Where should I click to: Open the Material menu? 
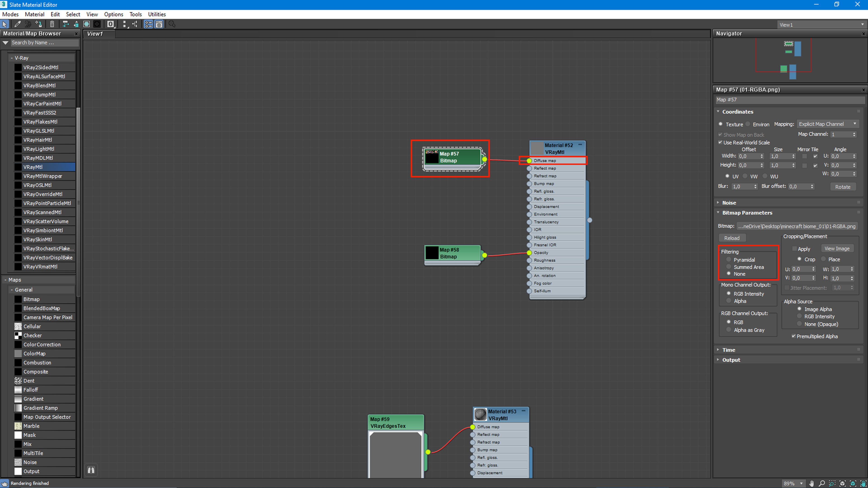[x=34, y=14]
